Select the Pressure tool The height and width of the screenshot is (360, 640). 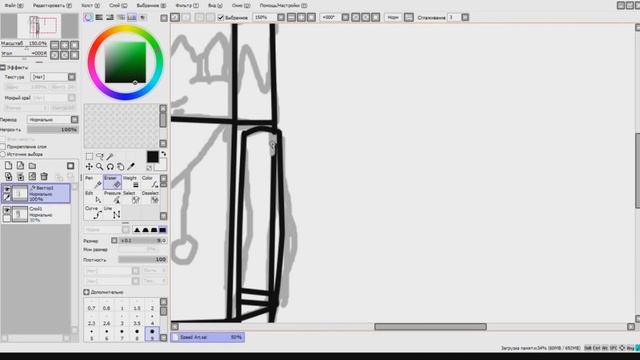(113, 197)
